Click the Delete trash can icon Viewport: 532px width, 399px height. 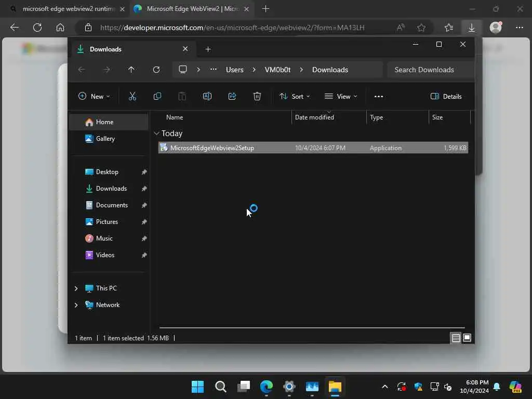coord(257,96)
